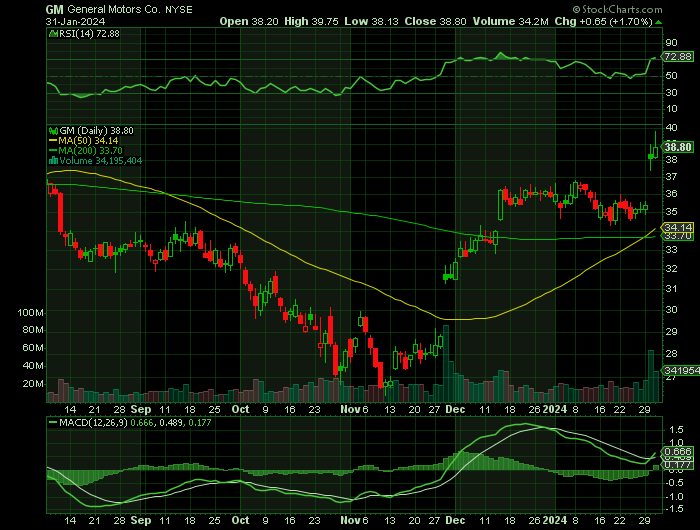Click the General Motors Co. company name
The height and width of the screenshot is (530, 700).
click(114, 9)
